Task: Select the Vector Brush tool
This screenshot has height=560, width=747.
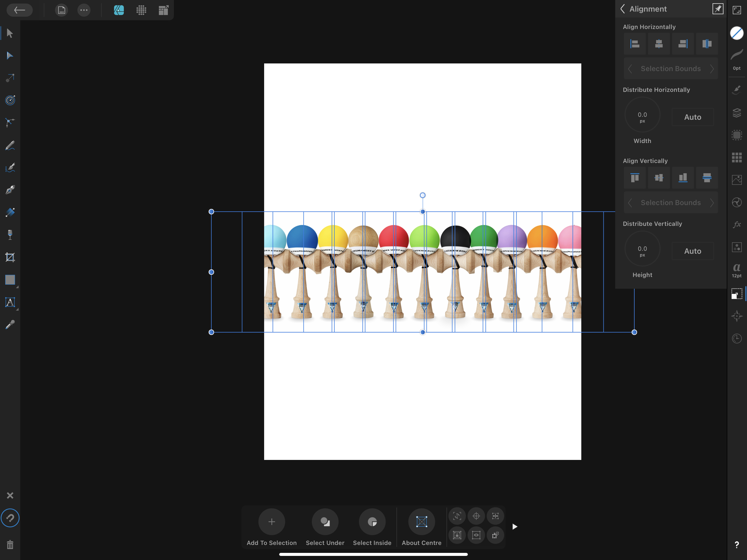Action: (10, 168)
